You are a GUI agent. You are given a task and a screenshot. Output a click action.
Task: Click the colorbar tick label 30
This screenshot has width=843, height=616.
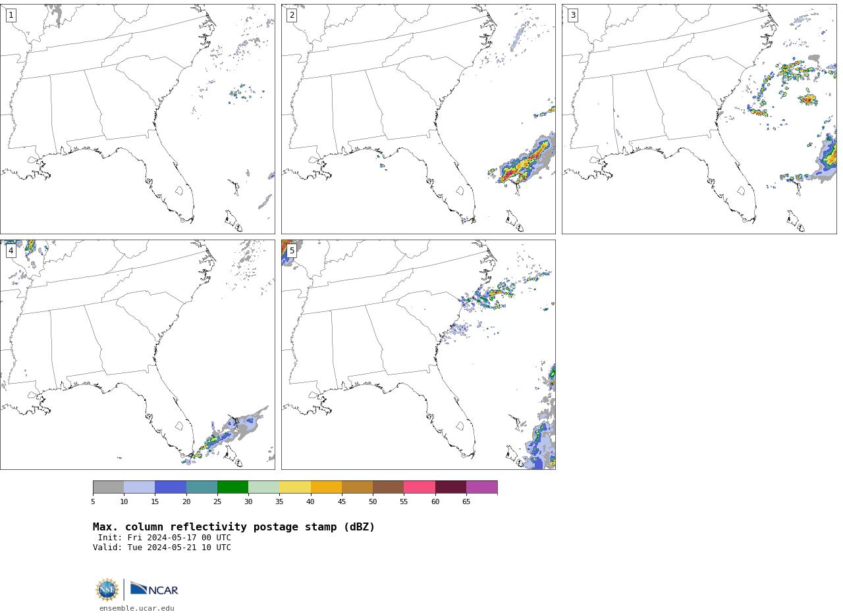248,502
